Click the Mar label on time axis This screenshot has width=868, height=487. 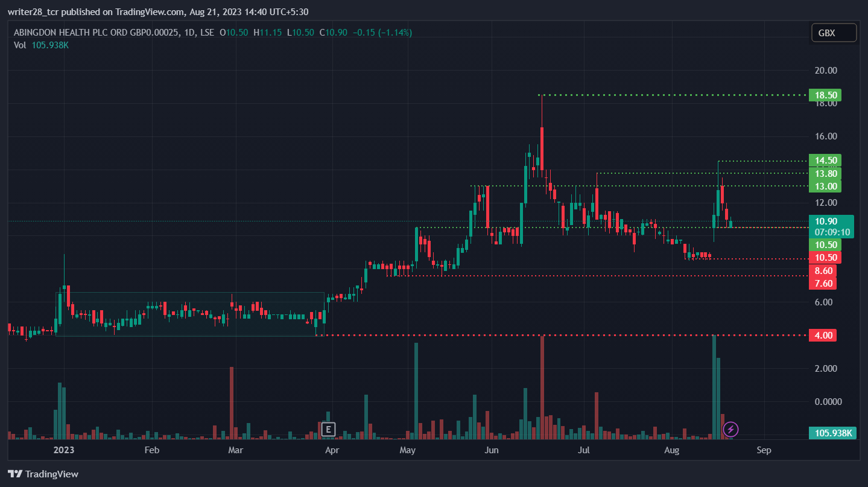coord(236,450)
